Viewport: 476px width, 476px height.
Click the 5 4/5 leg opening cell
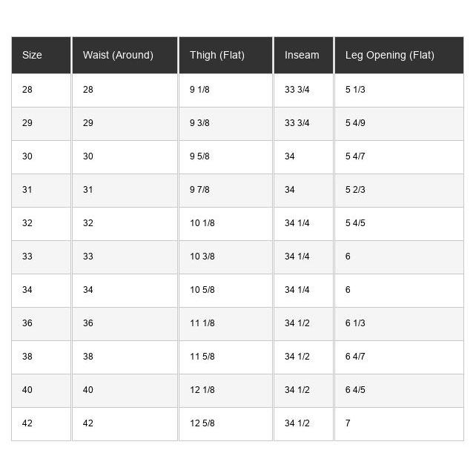pyautogui.click(x=355, y=223)
